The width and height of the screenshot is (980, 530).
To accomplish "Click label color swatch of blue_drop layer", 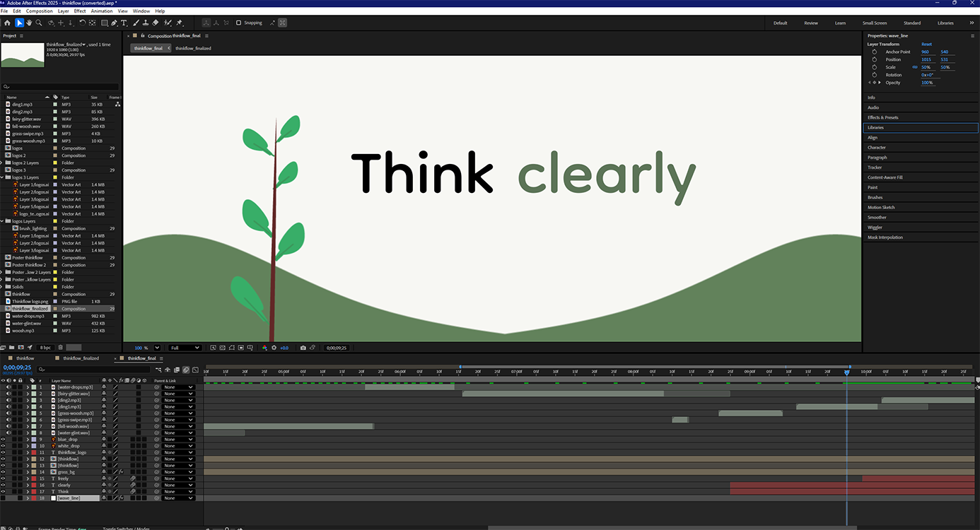I will click(33, 440).
